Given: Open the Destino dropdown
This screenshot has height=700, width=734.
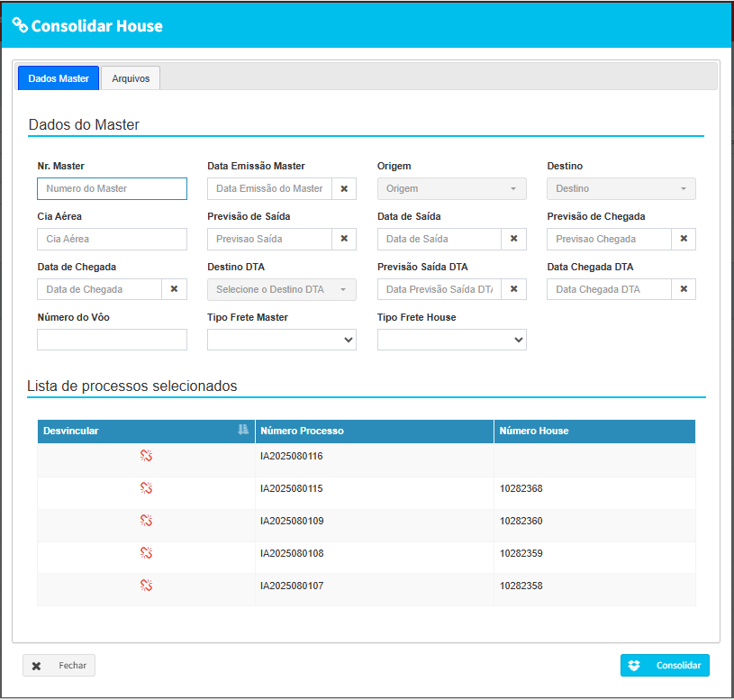Looking at the screenshot, I should (x=621, y=188).
